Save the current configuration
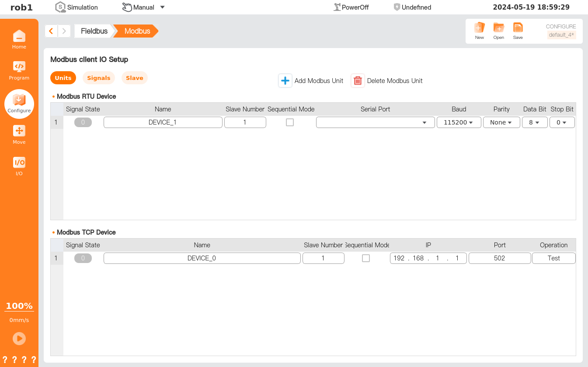Image resolution: width=588 pixels, height=367 pixels. 518,28
